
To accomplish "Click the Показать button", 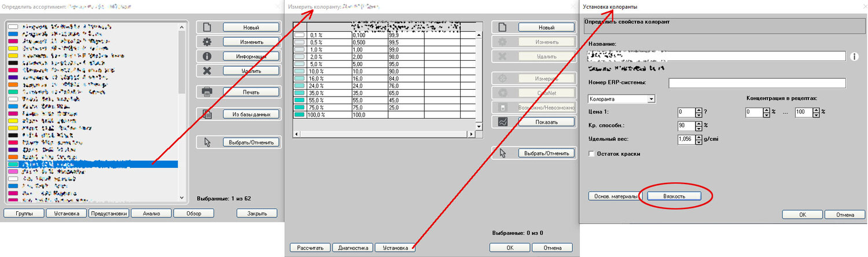I will tap(546, 122).
